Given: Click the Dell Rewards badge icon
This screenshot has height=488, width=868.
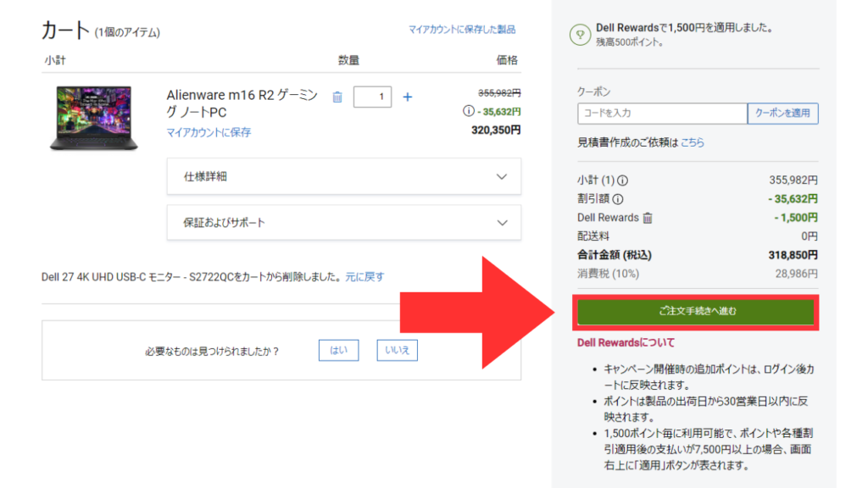Looking at the screenshot, I should pyautogui.click(x=581, y=34).
